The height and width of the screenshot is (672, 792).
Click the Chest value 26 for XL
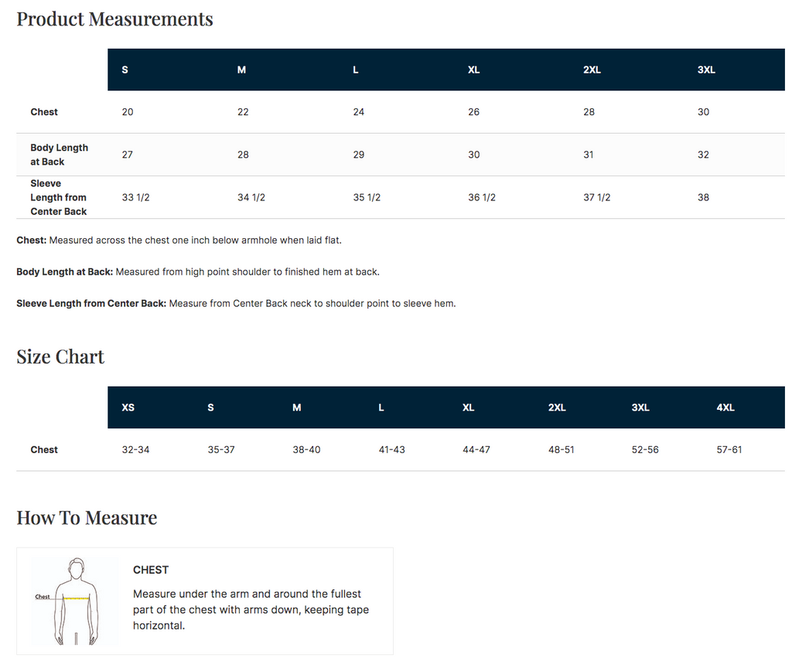point(473,111)
